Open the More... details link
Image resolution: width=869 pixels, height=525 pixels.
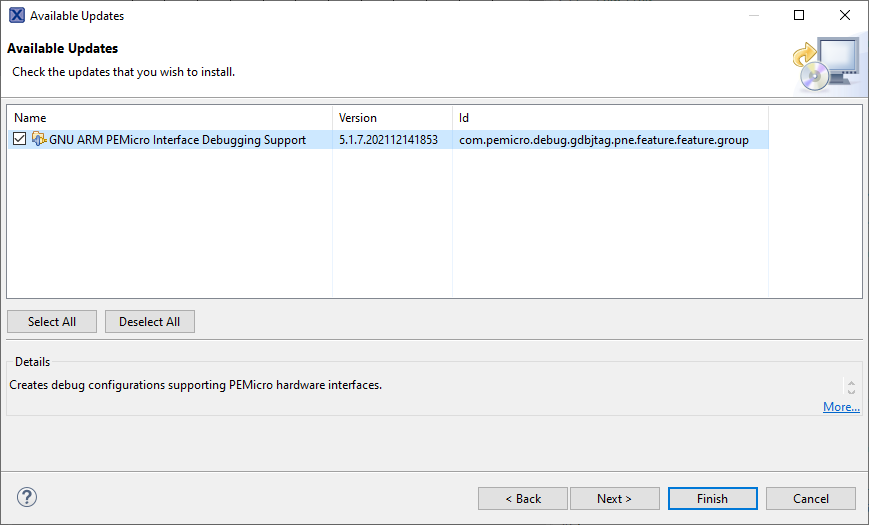click(x=841, y=407)
